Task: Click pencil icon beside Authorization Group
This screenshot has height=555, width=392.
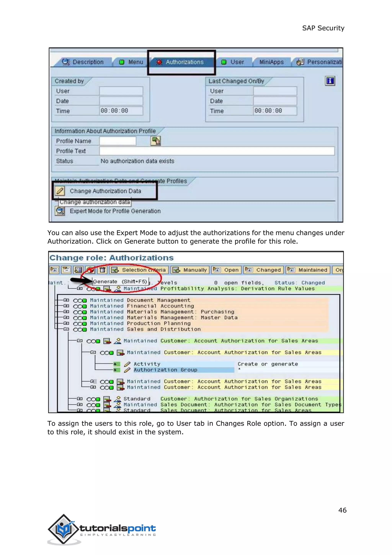Action: pyautogui.click(x=127, y=370)
